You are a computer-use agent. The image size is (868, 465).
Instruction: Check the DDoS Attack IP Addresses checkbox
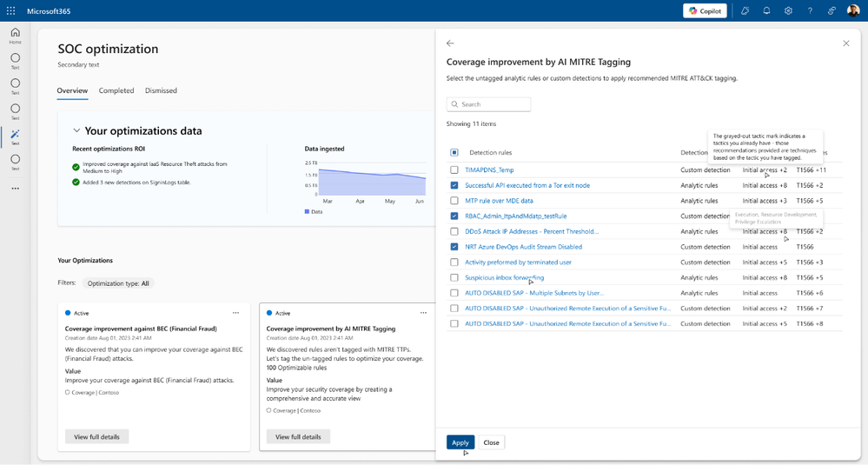pos(454,231)
